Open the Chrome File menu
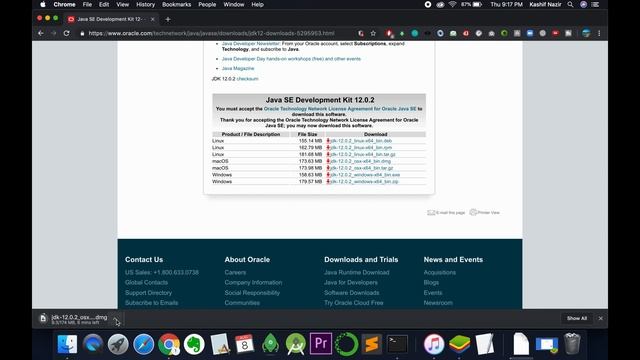 [87, 4]
